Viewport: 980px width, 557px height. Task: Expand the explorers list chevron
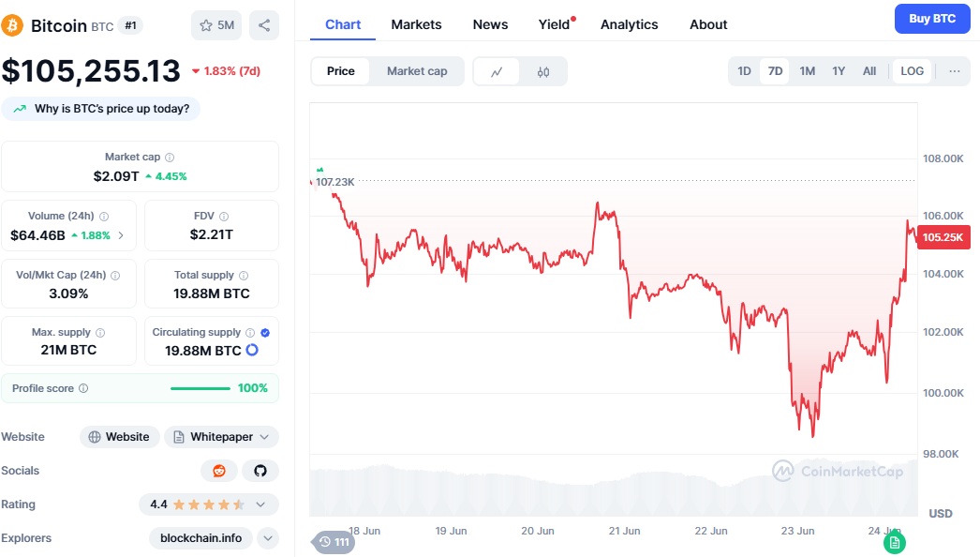coord(268,538)
